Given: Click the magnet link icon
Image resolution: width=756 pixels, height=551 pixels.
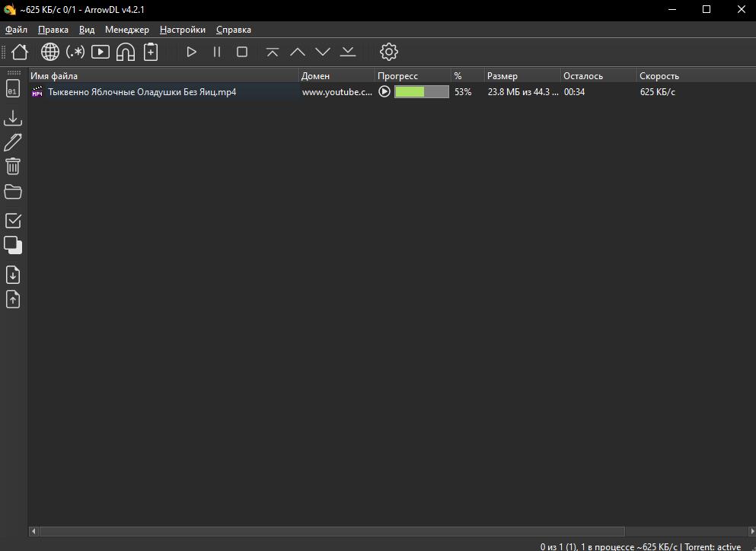Looking at the screenshot, I should pyautogui.click(x=126, y=52).
